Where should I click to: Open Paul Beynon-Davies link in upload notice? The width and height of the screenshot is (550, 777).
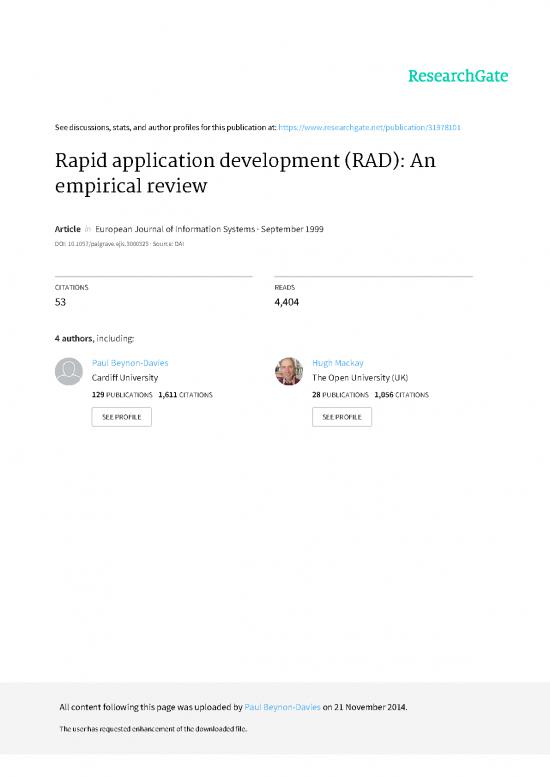coord(282,707)
